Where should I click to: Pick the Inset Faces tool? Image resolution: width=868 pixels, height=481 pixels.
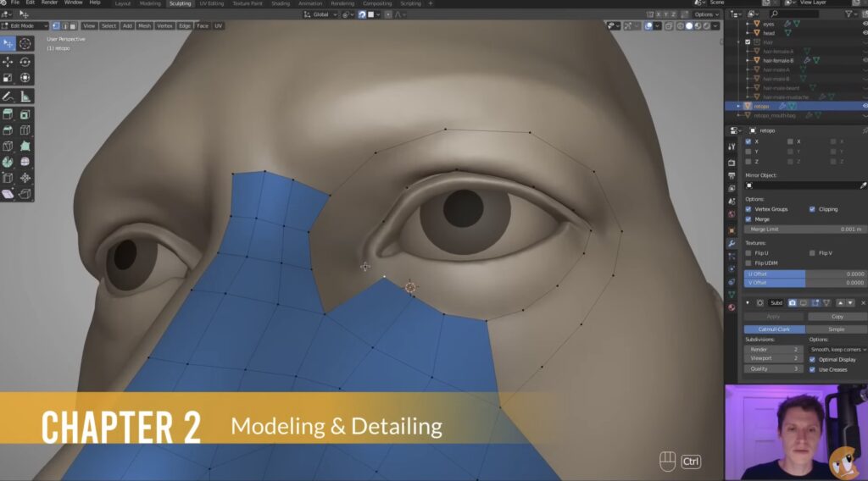click(25, 114)
